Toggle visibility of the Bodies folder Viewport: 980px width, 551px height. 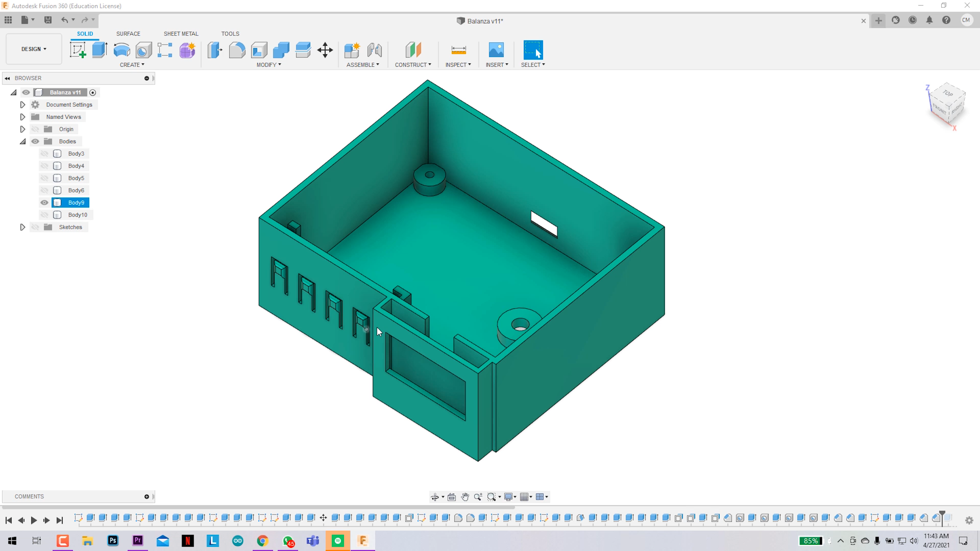(35, 141)
